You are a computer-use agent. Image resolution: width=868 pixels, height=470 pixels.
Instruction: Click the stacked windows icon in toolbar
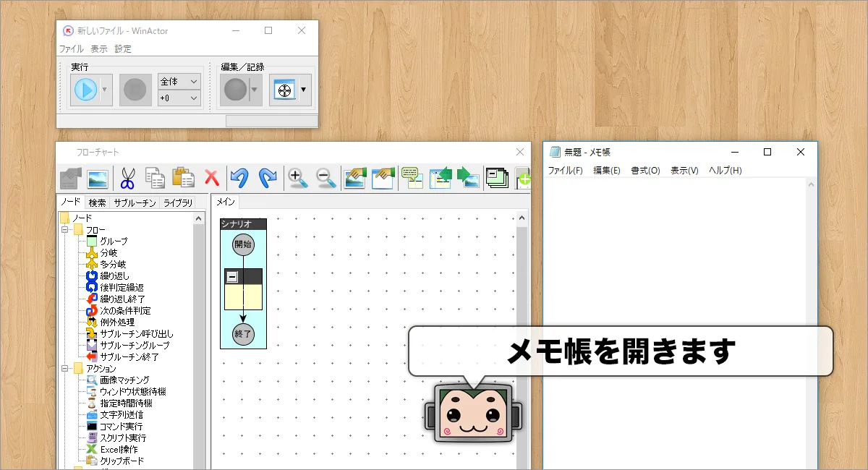point(498,178)
